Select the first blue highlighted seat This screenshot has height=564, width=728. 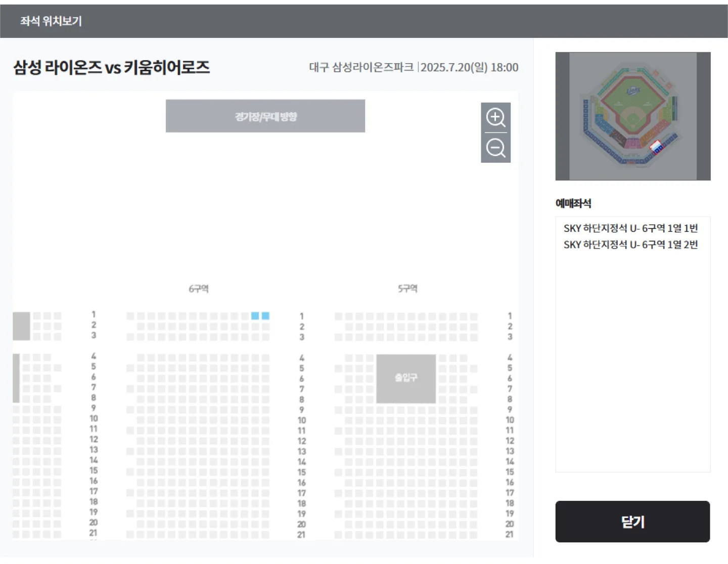pos(255,316)
